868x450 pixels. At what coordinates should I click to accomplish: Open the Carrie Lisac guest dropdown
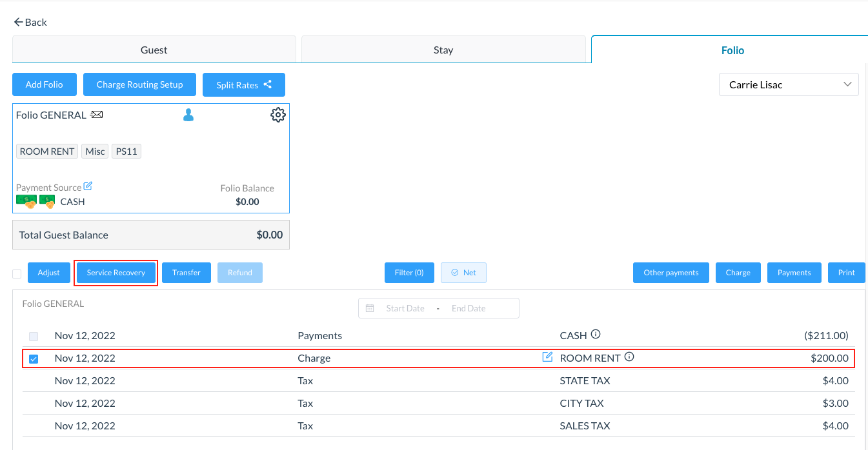point(789,84)
